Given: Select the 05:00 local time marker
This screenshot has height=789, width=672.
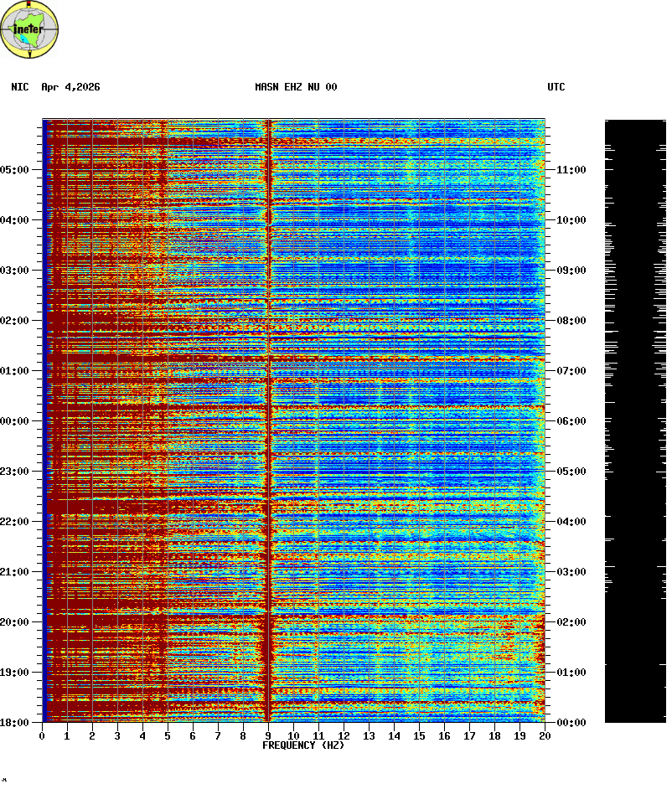Looking at the screenshot, I should (15, 170).
